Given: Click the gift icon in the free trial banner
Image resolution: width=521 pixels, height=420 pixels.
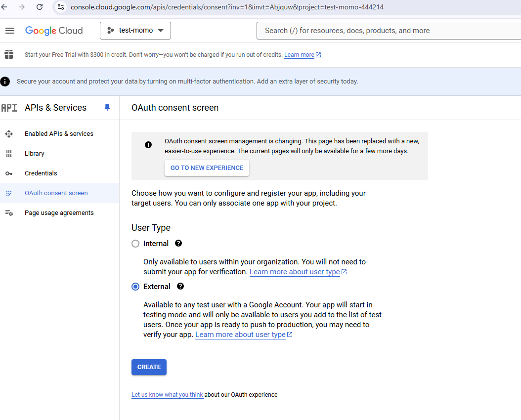Looking at the screenshot, I should coord(8,54).
